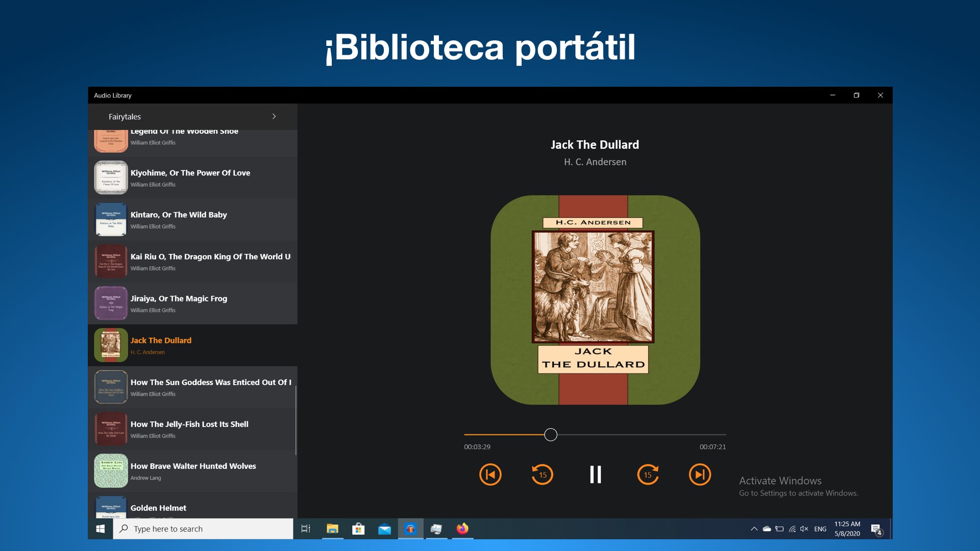The height and width of the screenshot is (551, 980).
Task: Play Jiraiya, Or The Magic Frog
Action: 179,298
